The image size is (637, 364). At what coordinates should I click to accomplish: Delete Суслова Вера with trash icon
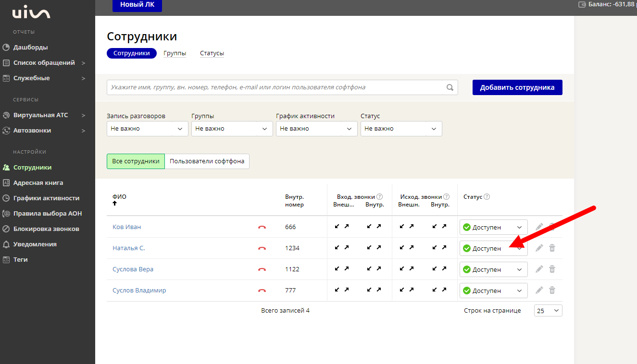pos(552,269)
